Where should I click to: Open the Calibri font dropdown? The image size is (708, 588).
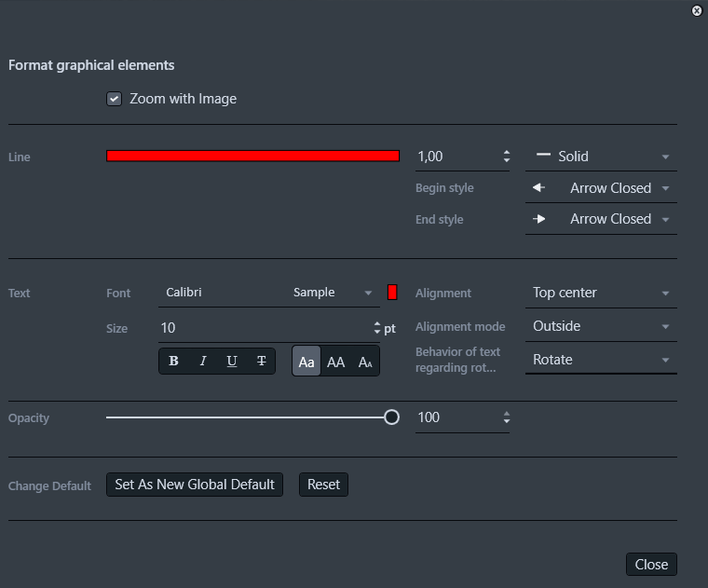[x=268, y=293]
